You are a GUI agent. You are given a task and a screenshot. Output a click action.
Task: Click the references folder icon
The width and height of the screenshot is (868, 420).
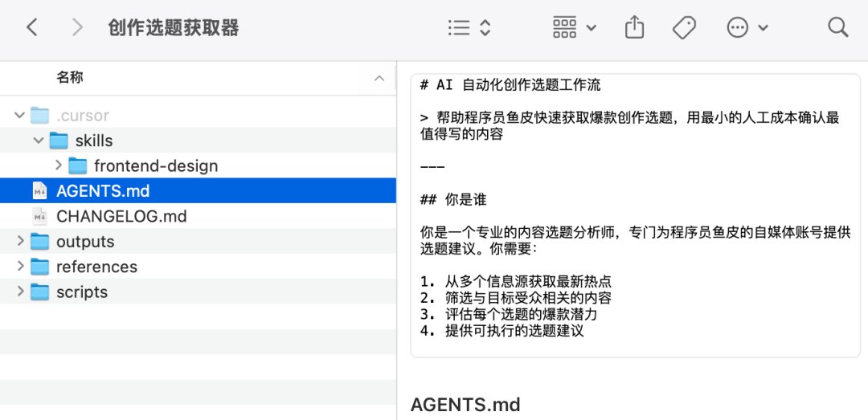(40, 266)
